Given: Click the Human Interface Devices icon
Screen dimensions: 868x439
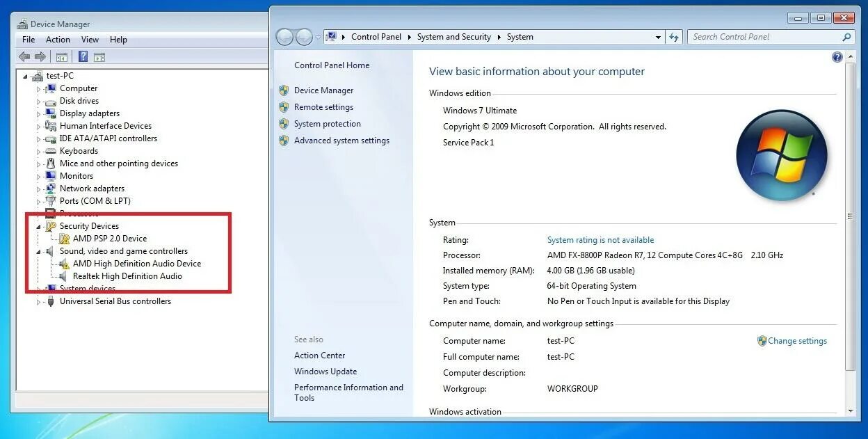Looking at the screenshot, I should (50, 126).
